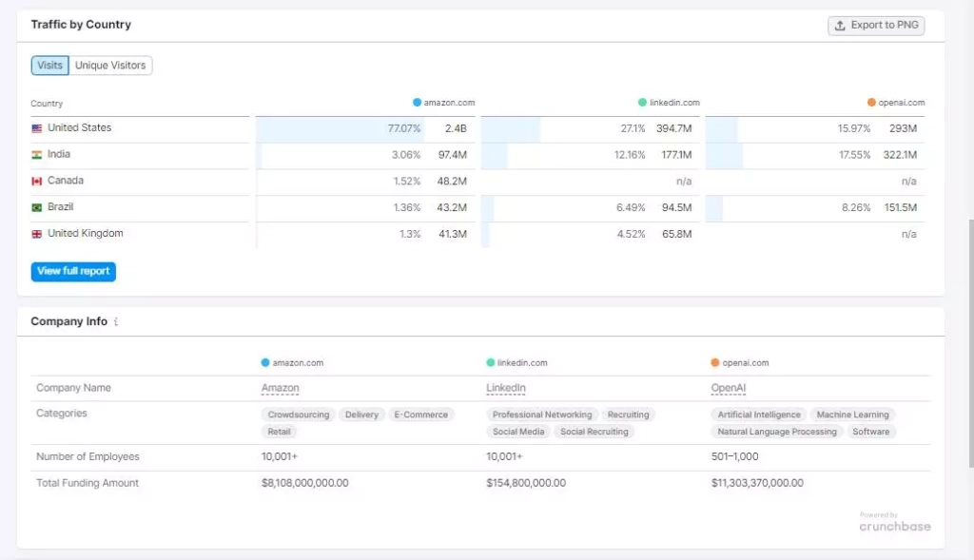Click the blue amazon.com dot in the traffic table

point(417,103)
